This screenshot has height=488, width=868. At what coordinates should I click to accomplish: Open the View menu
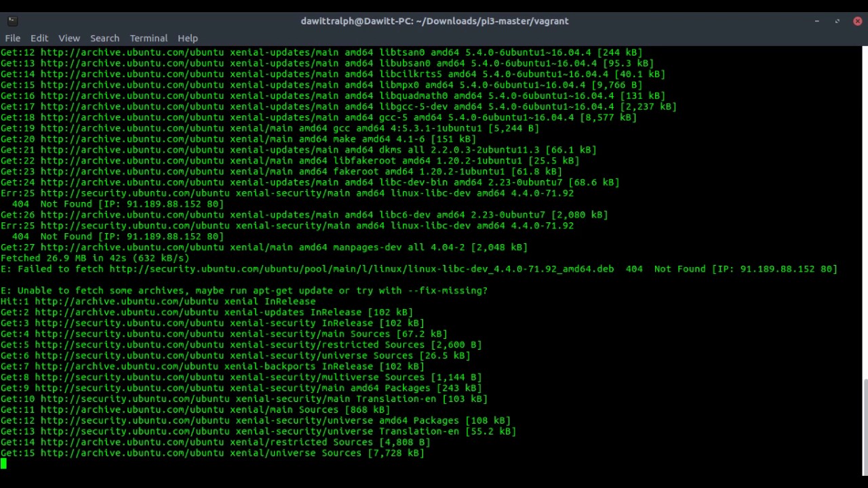pos(69,38)
